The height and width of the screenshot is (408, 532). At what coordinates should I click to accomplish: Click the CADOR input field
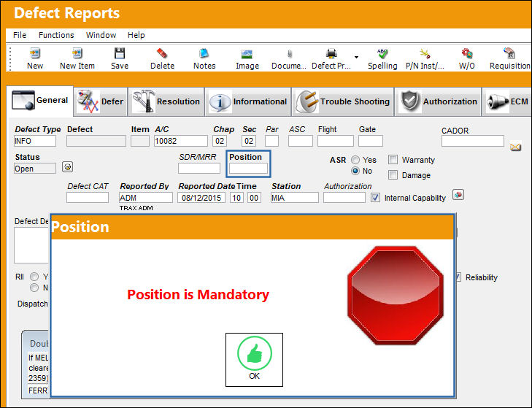coord(473,141)
